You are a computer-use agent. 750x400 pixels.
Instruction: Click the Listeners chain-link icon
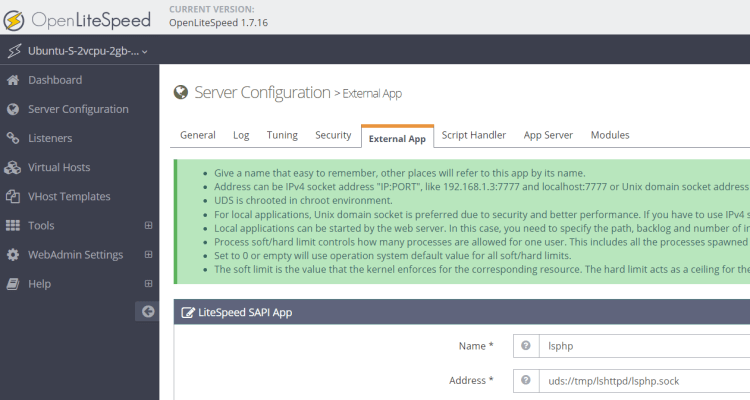point(13,138)
